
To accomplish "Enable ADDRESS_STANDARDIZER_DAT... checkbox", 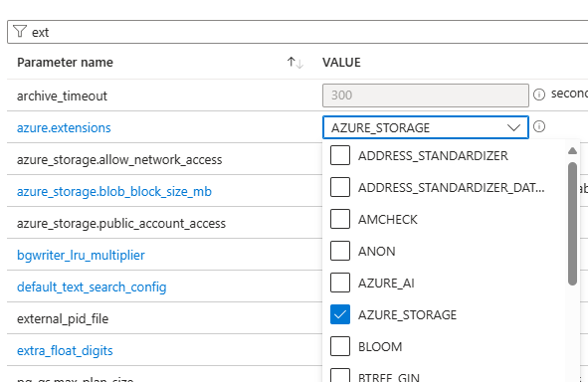I will click(x=340, y=187).
